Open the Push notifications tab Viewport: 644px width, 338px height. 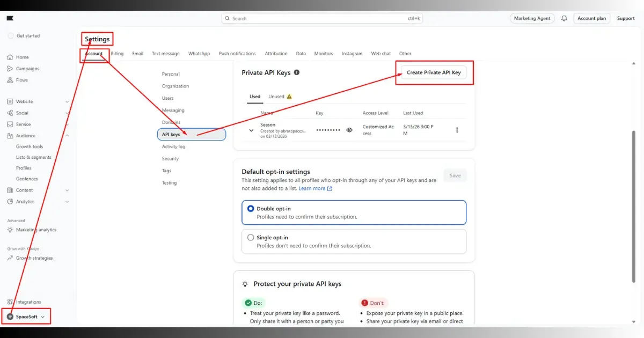237,54
